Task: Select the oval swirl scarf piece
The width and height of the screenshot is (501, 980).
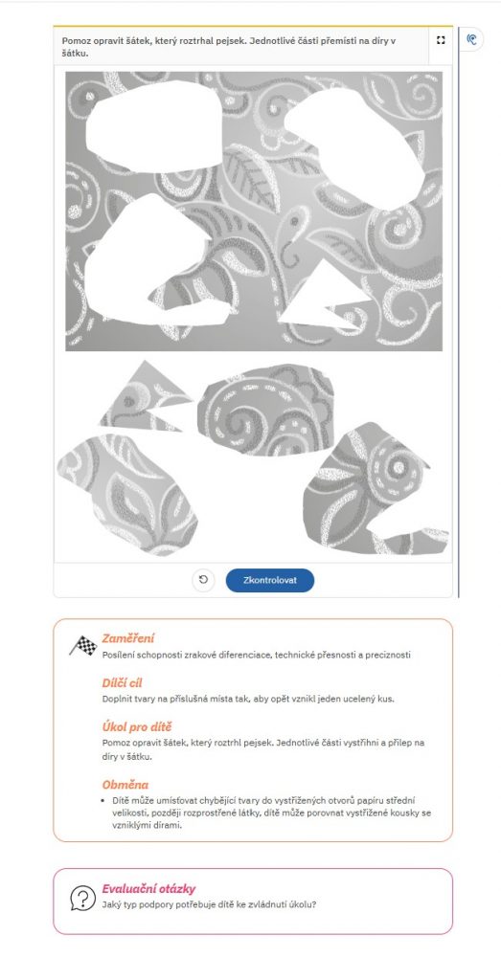Action: [x=265, y=411]
